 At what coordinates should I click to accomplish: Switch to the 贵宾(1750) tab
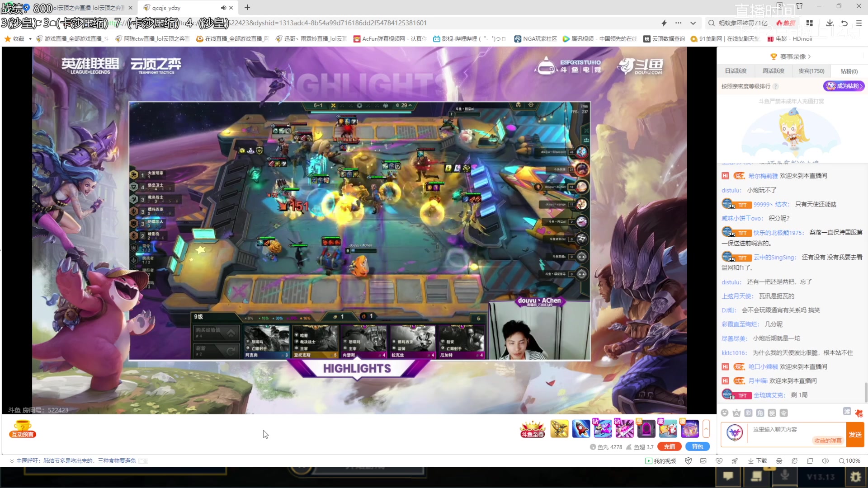coord(811,71)
